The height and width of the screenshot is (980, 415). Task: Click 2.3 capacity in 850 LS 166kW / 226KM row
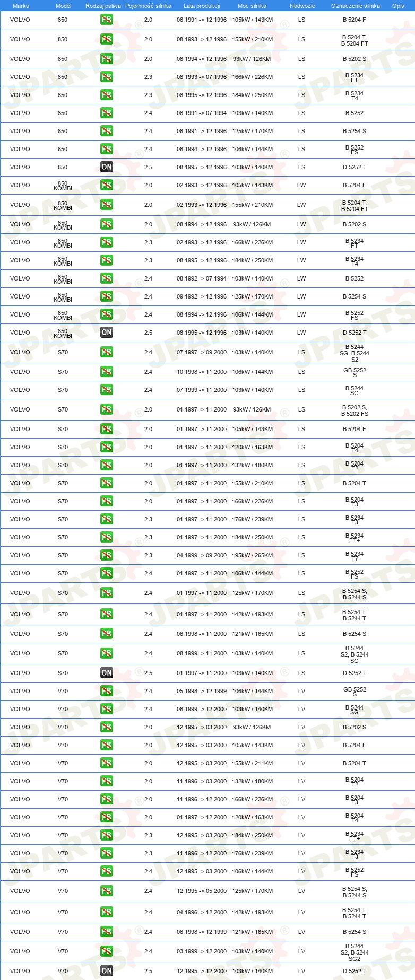pos(148,77)
